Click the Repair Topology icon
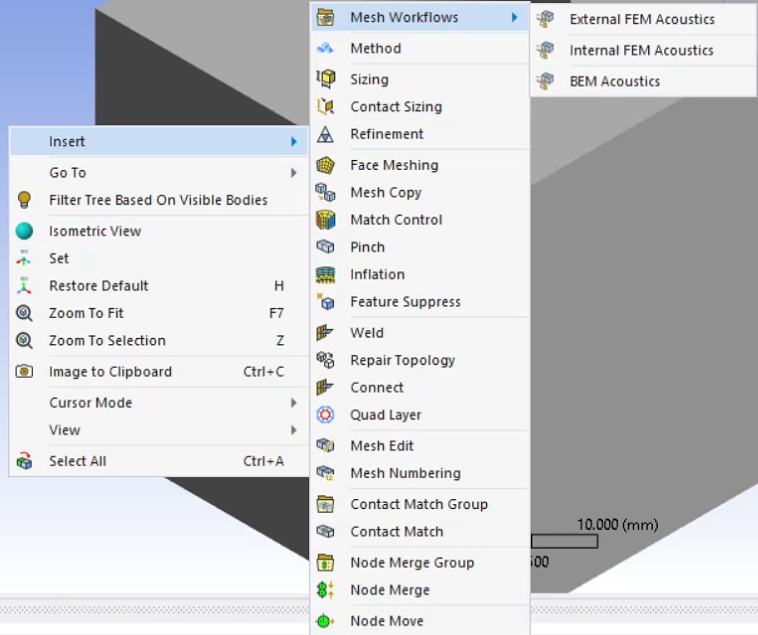758x635 pixels. [x=325, y=360]
